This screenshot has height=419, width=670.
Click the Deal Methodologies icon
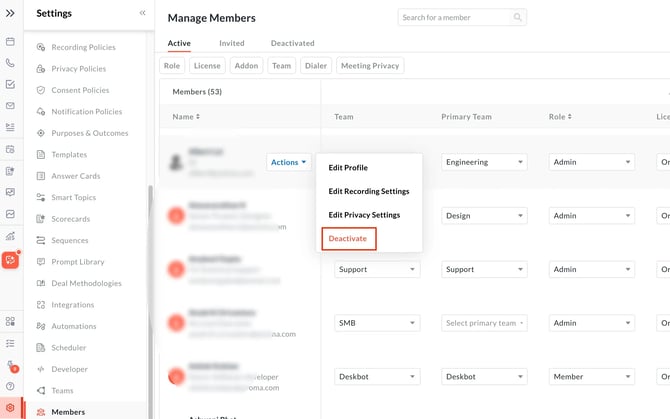tap(41, 283)
